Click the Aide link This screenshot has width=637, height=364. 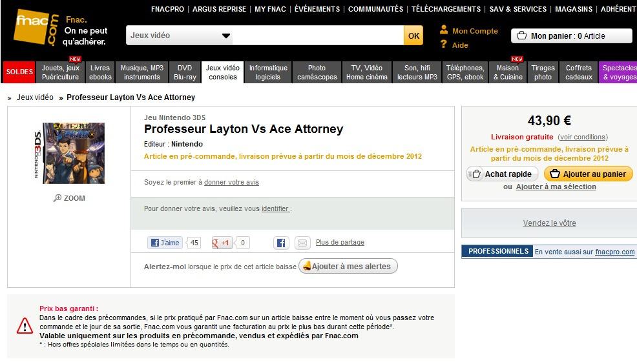pyautogui.click(x=460, y=45)
